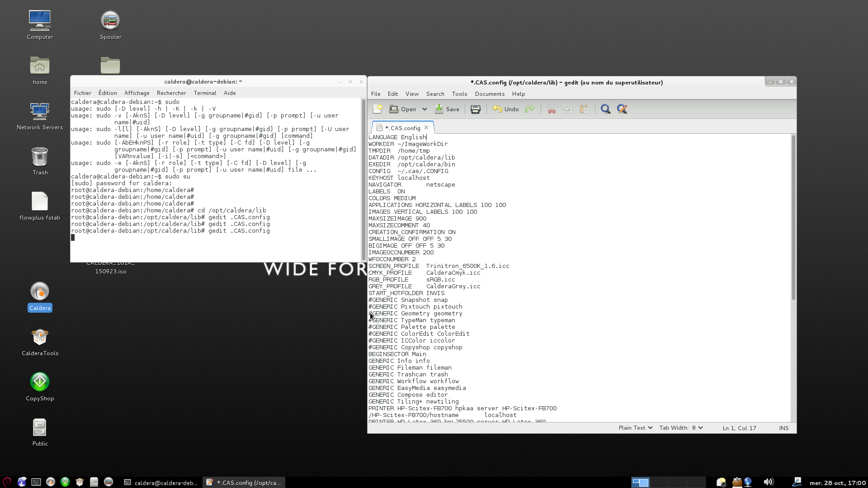The width and height of the screenshot is (868, 488).
Task: Open the Affichage terminal menu
Action: tap(137, 93)
